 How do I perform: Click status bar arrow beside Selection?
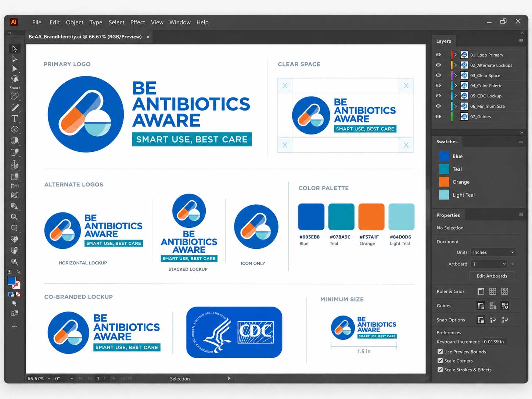(x=229, y=378)
